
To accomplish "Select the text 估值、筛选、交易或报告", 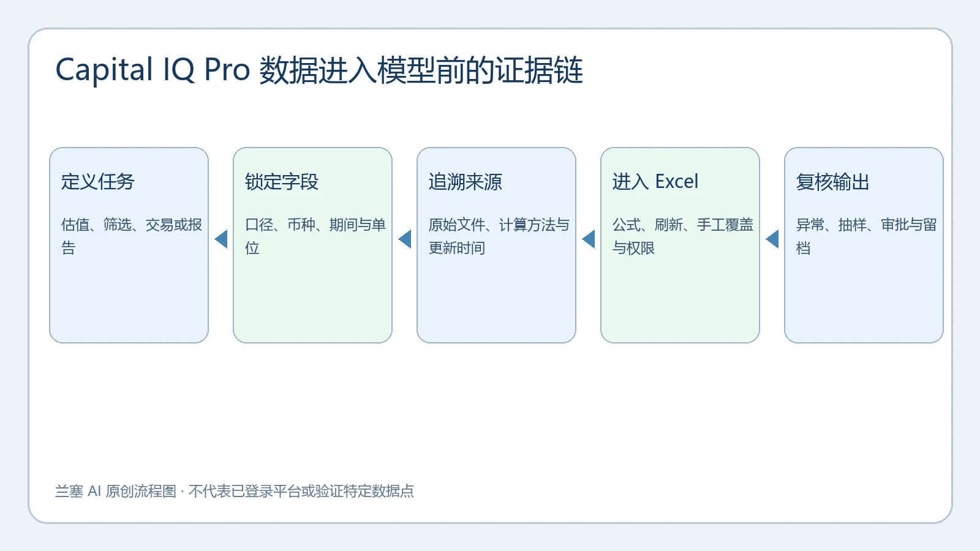I will 132,236.
